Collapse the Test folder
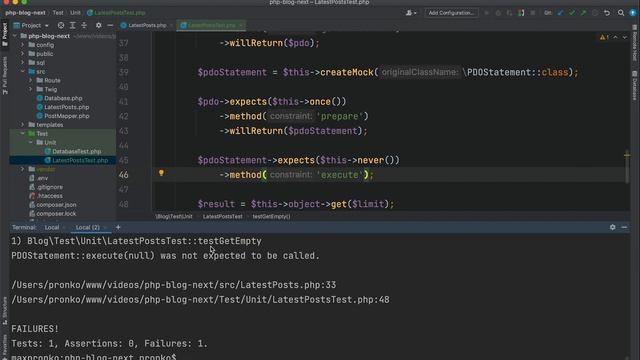 point(23,134)
